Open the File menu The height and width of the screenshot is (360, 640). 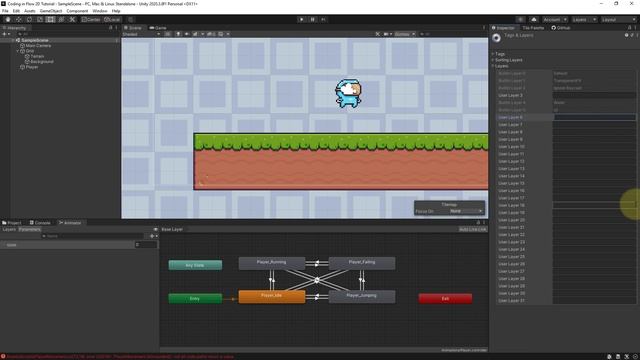(5, 11)
